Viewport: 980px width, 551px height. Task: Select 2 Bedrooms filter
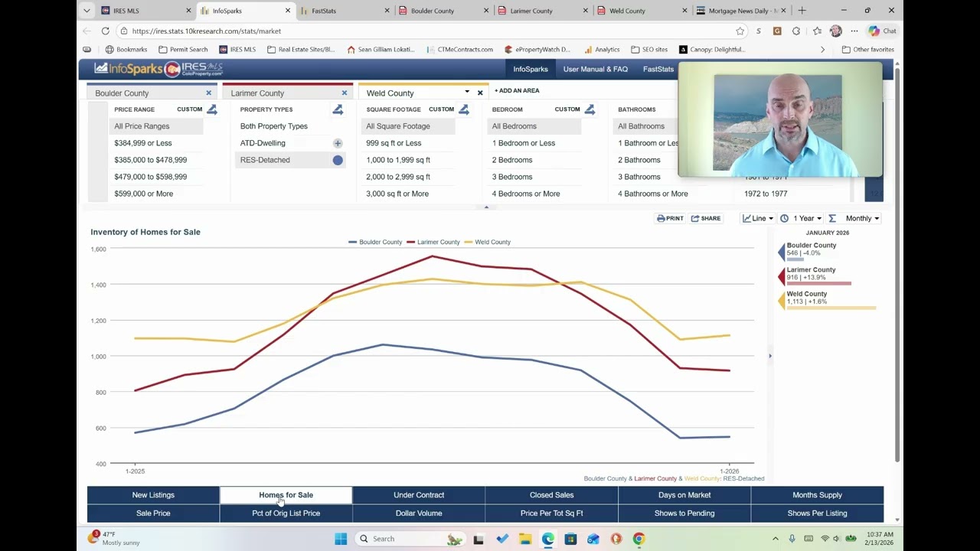pyautogui.click(x=512, y=160)
